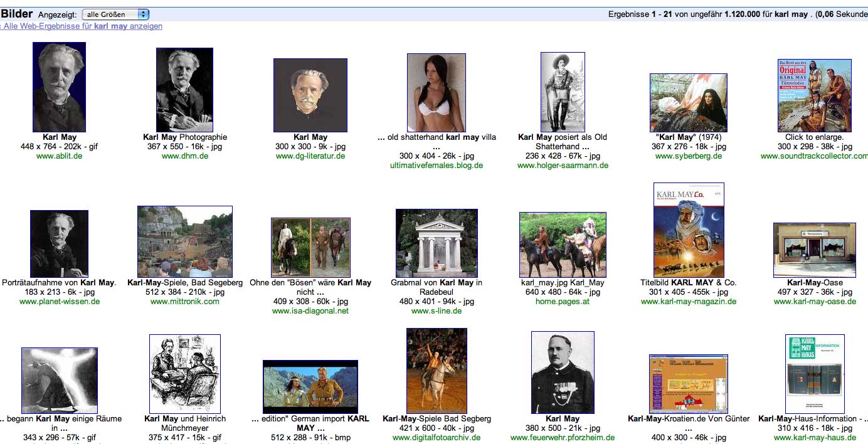Open the 'alle Größen' size dropdown
Screen dimensions: 868x444
coord(115,14)
